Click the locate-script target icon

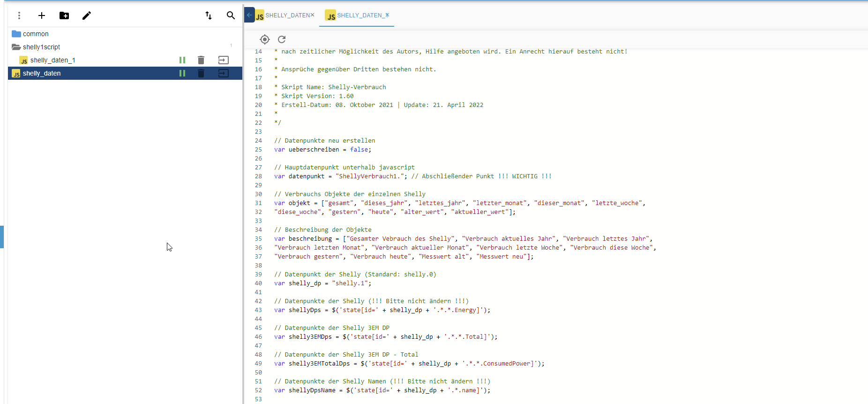(x=265, y=39)
